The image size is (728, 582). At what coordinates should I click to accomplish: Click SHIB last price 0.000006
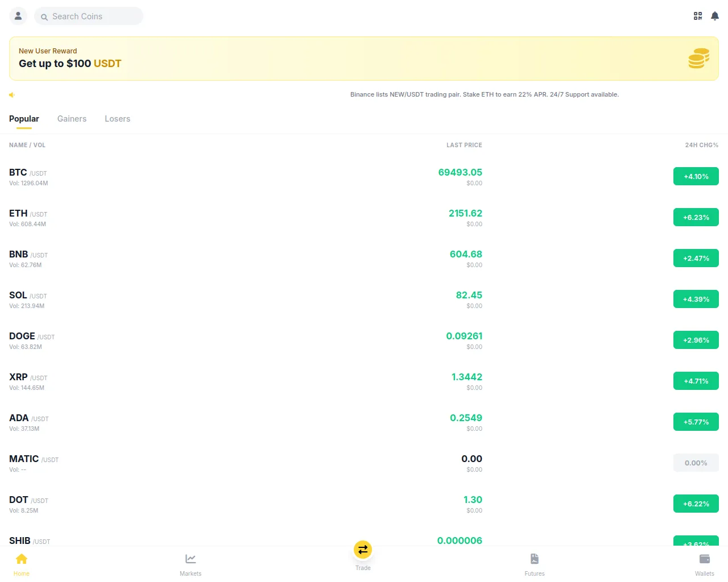pos(460,541)
